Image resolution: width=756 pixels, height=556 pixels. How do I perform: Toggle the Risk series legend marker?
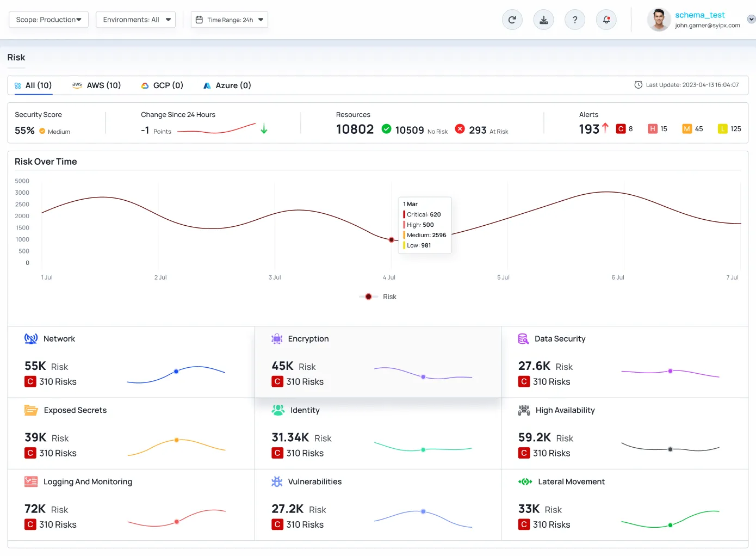pyautogui.click(x=369, y=297)
